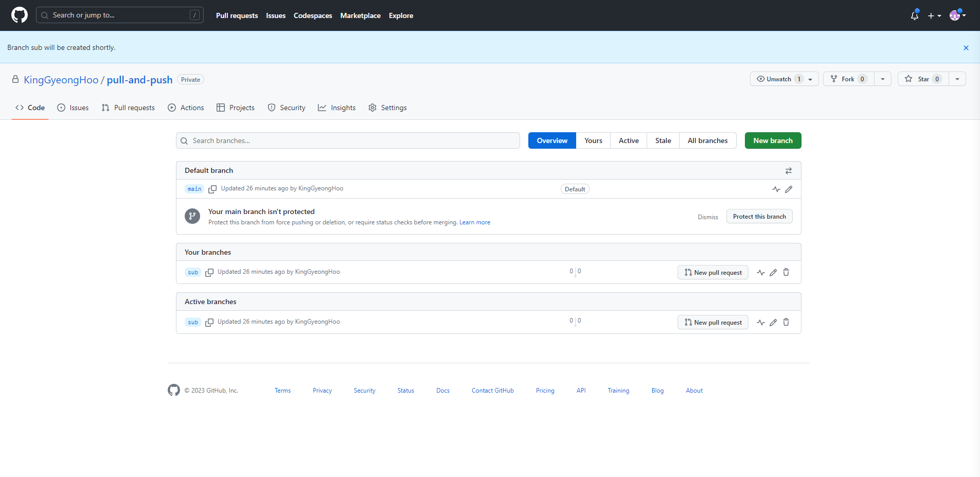Click the switch default branch icon
Screen dimensions: 980x477
pyautogui.click(x=788, y=171)
